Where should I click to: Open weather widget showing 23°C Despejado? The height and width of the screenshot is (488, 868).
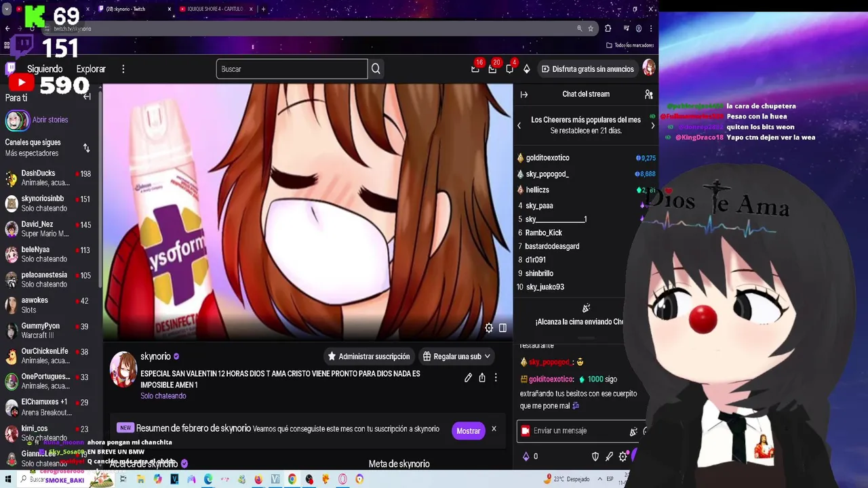tap(568, 479)
